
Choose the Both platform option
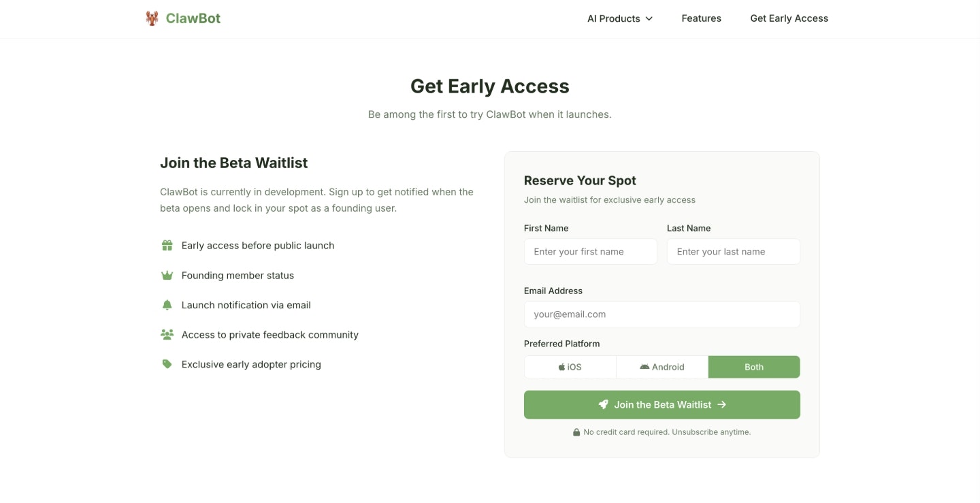coord(754,367)
